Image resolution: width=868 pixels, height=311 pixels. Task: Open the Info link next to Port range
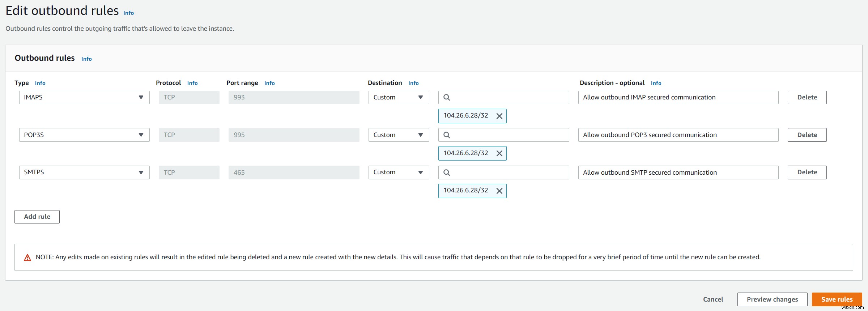[x=269, y=83]
